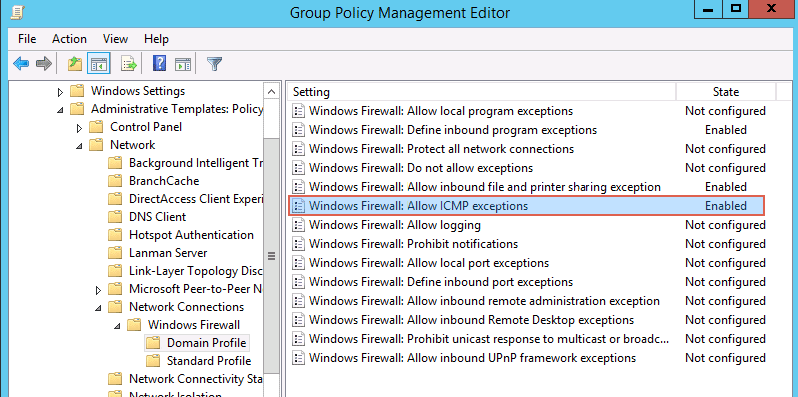Click the Forward arrow toolbar icon
This screenshot has height=397, width=798.
tap(44, 64)
